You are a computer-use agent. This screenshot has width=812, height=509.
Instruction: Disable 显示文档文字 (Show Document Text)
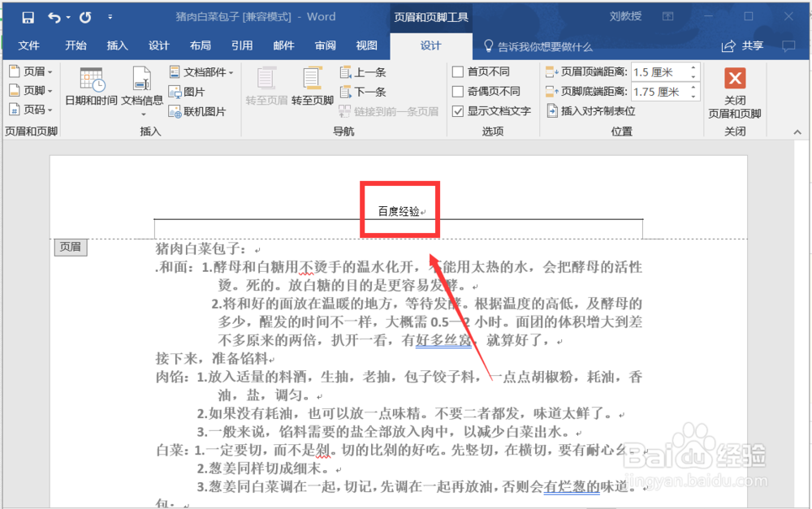458,110
